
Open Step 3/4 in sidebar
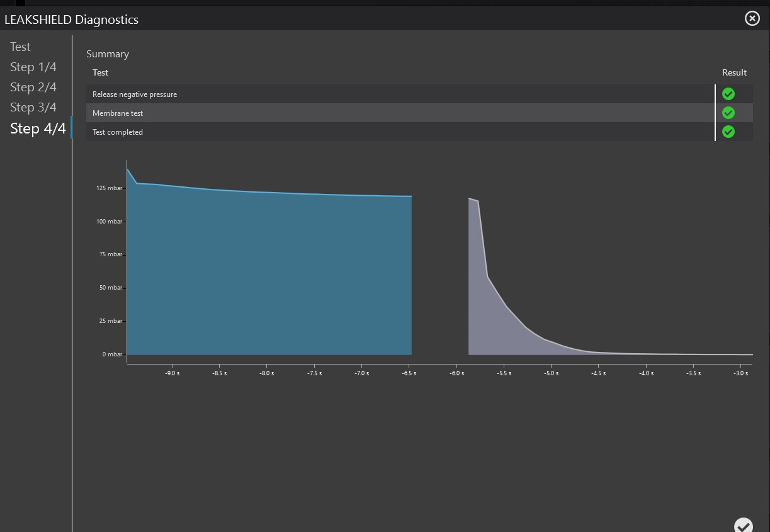(33, 107)
